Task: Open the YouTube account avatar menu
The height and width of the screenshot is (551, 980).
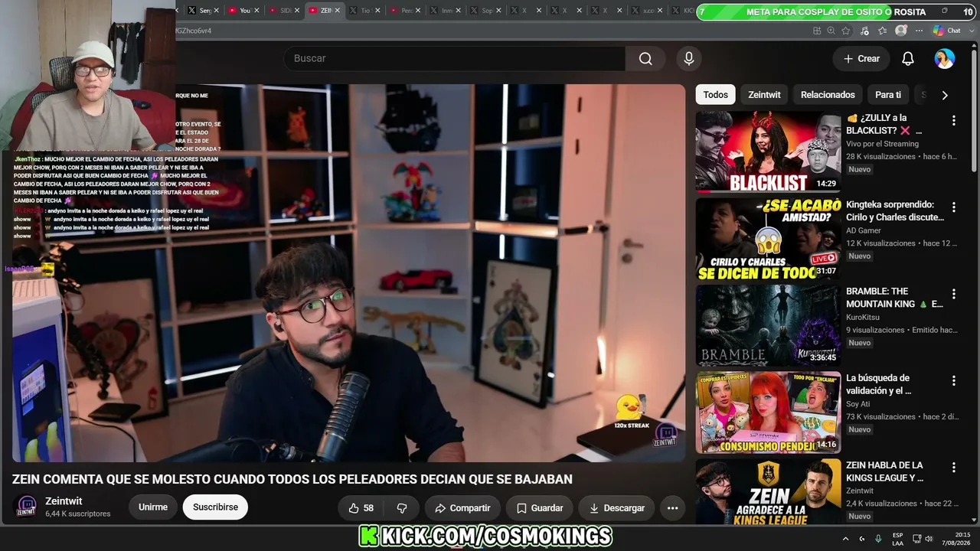Action: point(945,59)
